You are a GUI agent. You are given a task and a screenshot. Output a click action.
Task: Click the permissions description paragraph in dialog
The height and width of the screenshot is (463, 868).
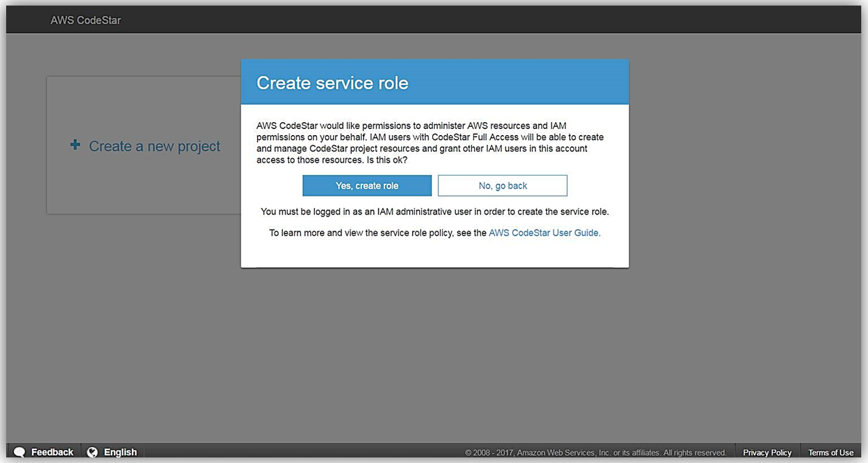pos(430,142)
